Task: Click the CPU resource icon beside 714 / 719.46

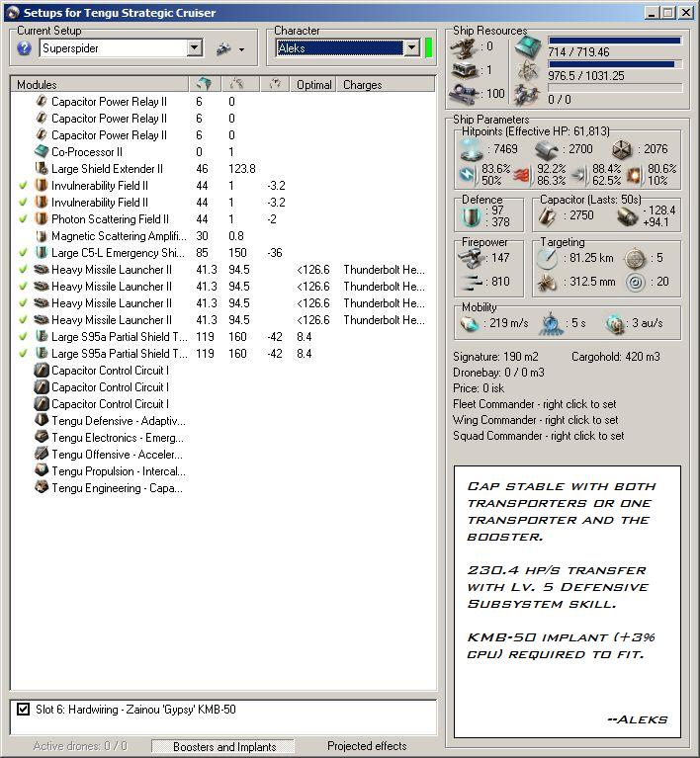Action: point(527,47)
